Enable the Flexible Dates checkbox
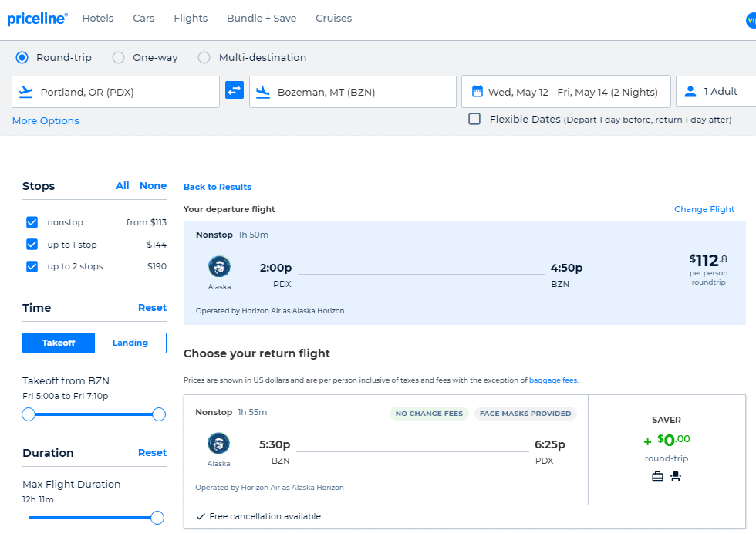The width and height of the screenshot is (756, 534). [x=474, y=119]
